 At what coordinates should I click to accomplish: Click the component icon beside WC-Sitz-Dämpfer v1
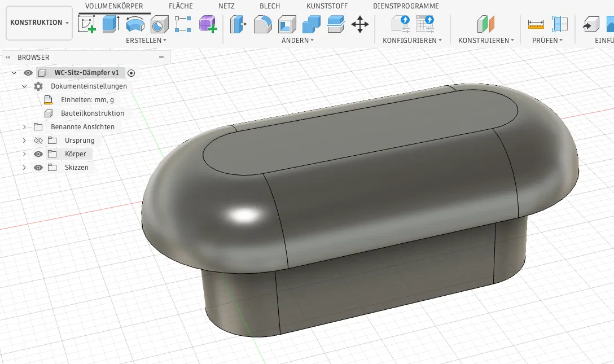pos(42,73)
